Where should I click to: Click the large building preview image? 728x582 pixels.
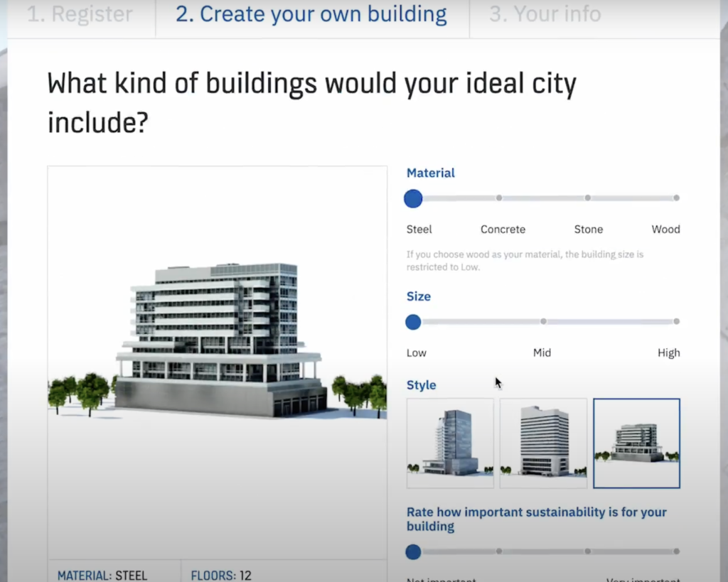216,334
